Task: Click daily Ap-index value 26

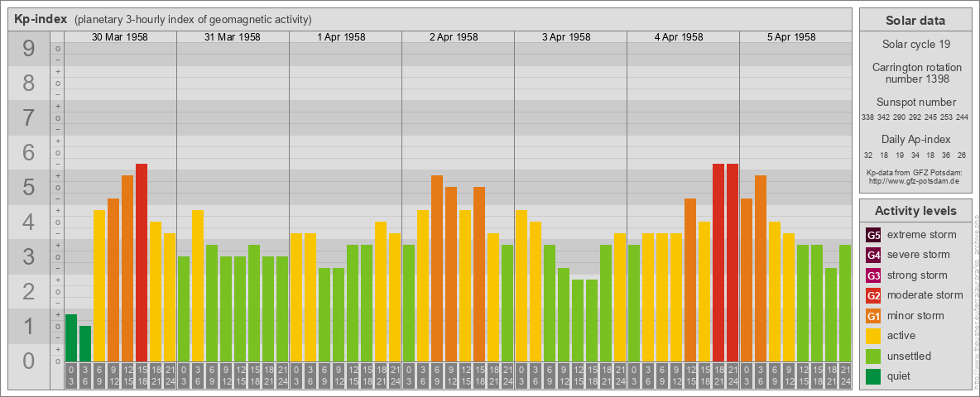Action: 963,155
